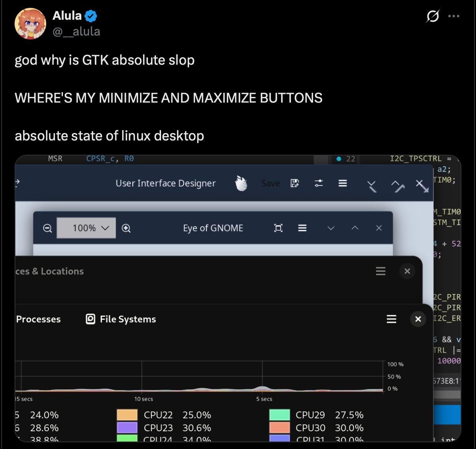Toggle fullscreen icon in Eye of GNOME
476x449 pixels.
pos(278,228)
